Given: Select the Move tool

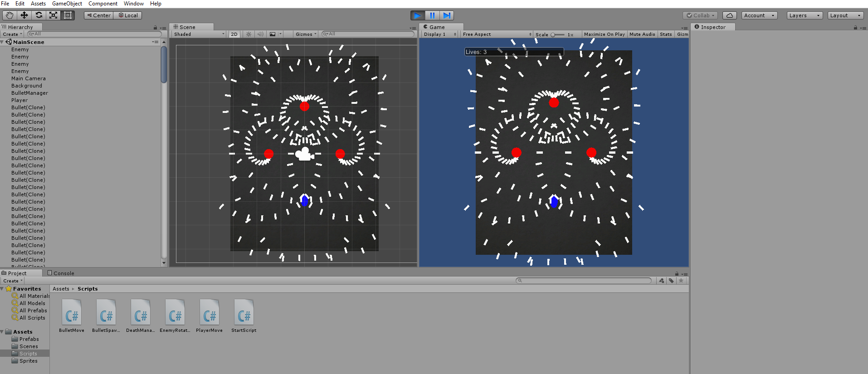Looking at the screenshot, I should coord(24,15).
